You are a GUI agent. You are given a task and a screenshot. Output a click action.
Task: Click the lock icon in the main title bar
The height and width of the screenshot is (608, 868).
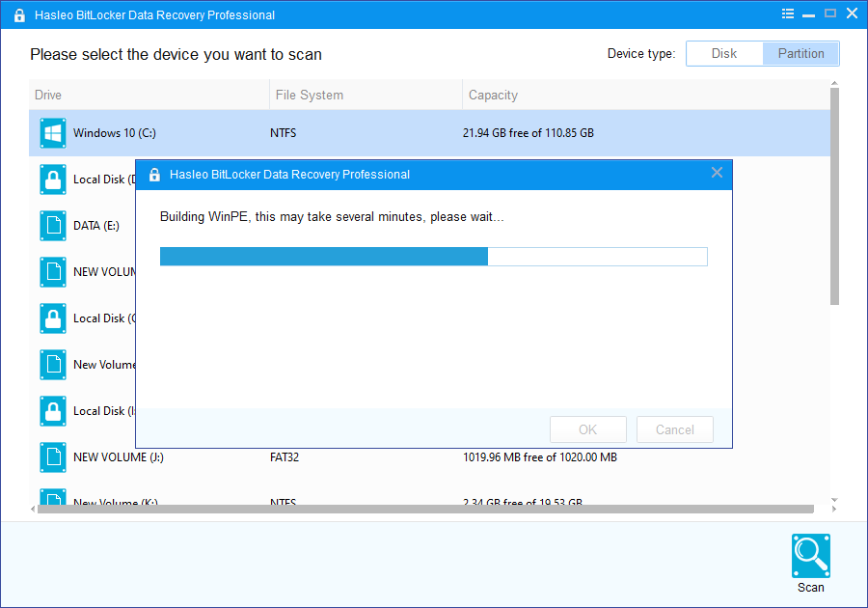click(19, 14)
